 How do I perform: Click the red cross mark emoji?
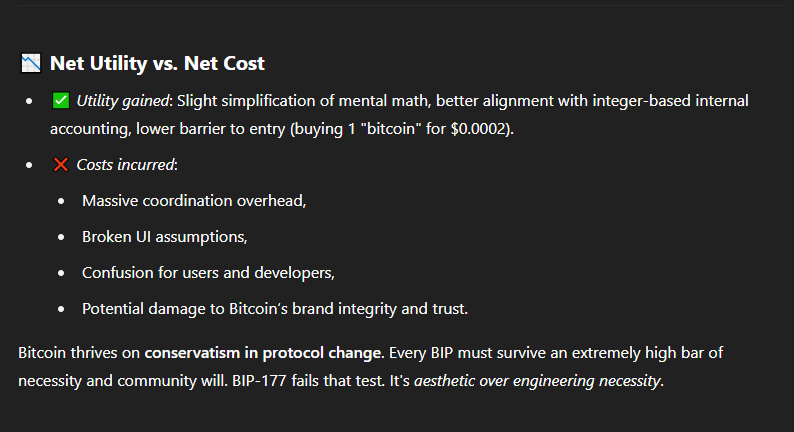click(x=61, y=165)
